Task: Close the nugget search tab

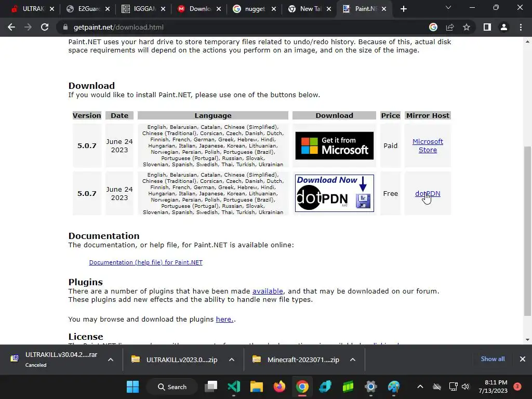Action: [274, 9]
